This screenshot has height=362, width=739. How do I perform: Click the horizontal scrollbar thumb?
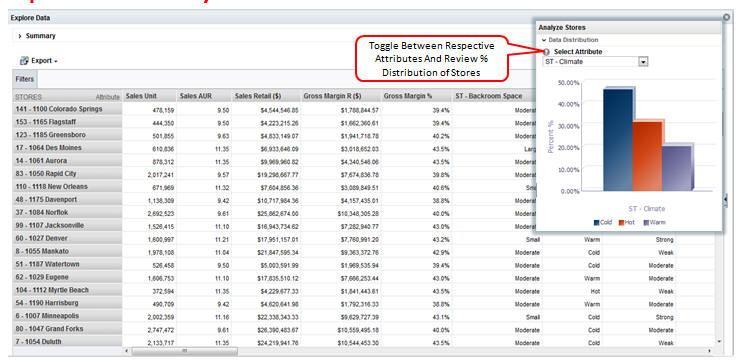tap(184, 351)
